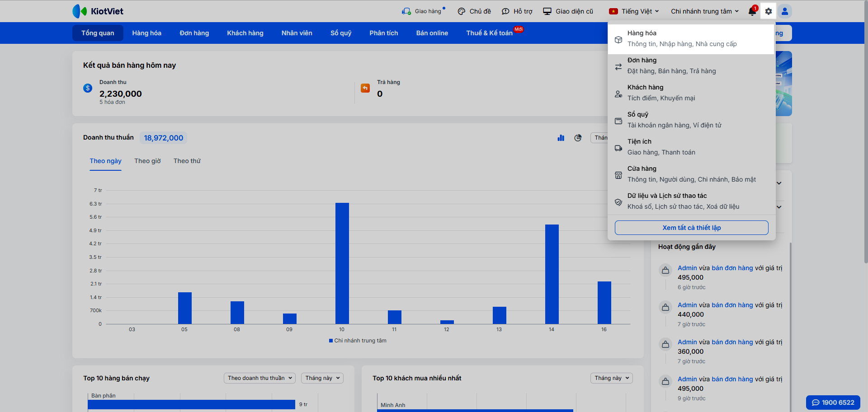Image resolution: width=868 pixels, height=412 pixels.
Task: Click the bag icon beside nine-hour-old activity
Action: point(665,382)
